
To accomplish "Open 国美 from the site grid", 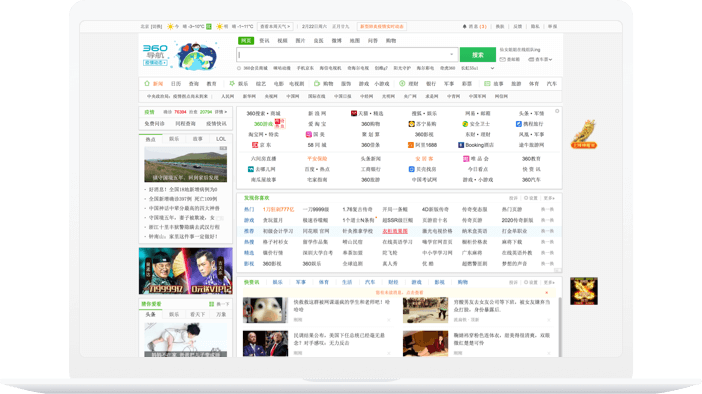I will [x=315, y=134].
